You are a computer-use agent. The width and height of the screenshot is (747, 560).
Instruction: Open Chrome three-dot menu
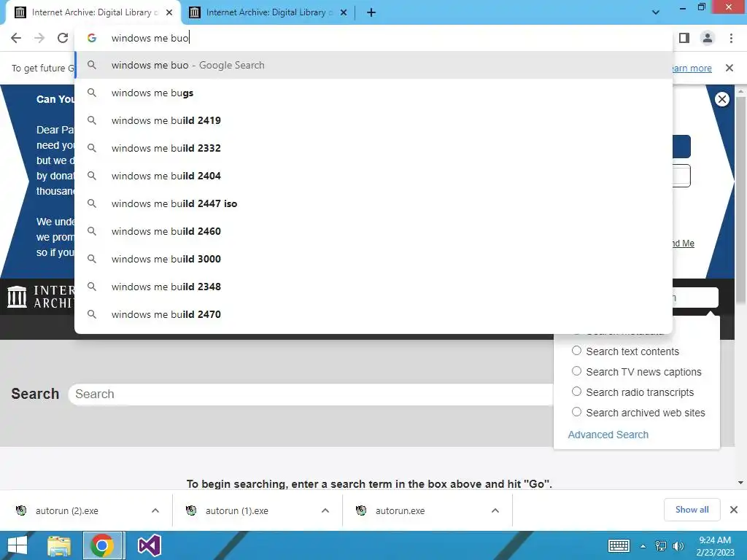[x=731, y=38]
